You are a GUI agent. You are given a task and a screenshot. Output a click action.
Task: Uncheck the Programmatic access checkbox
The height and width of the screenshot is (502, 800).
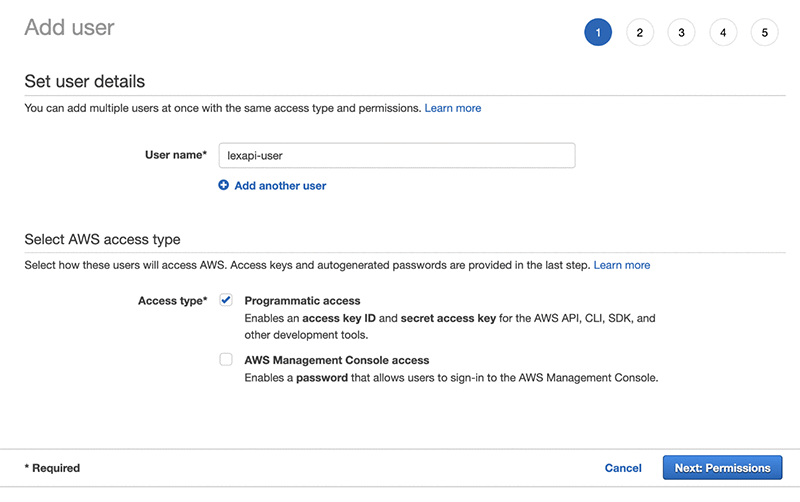coord(226,300)
